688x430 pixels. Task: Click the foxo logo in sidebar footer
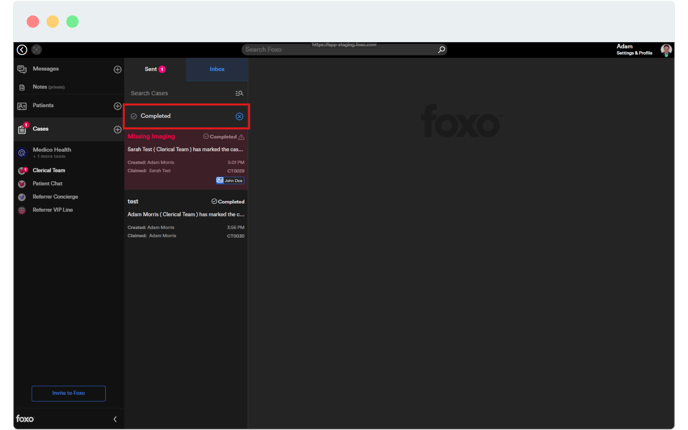[25, 419]
